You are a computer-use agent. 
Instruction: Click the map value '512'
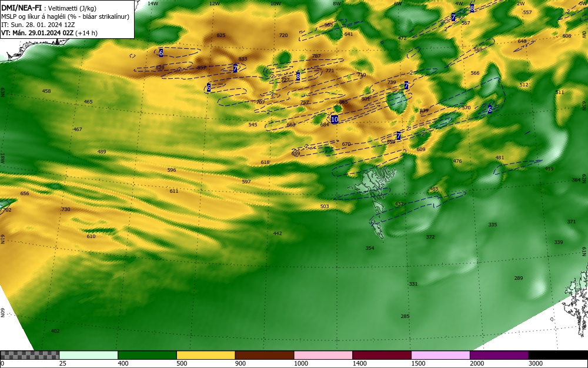point(524,85)
